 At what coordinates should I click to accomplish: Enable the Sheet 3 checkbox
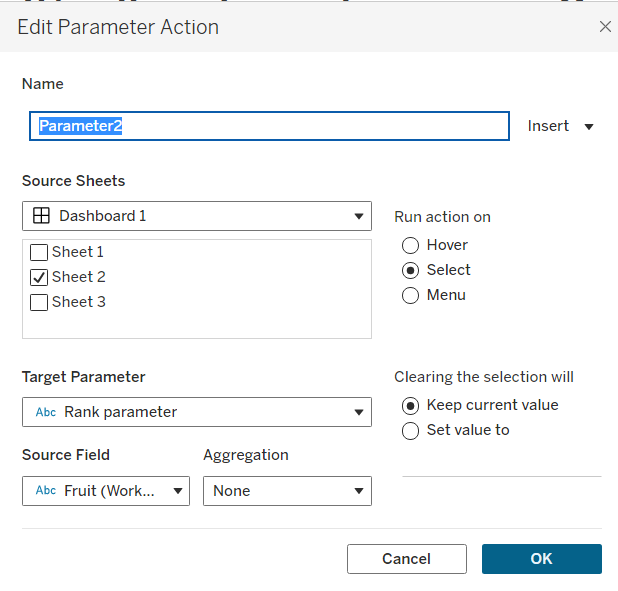[x=40, y=302]
